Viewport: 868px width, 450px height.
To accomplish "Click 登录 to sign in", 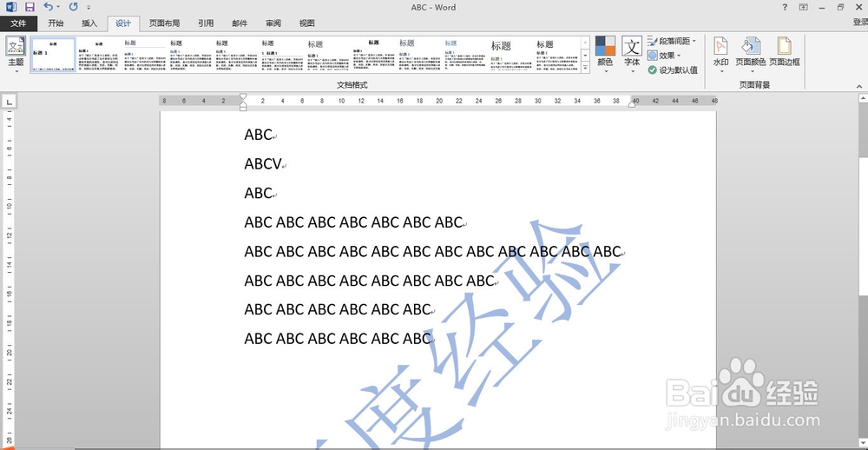I will (x=859, y=23).
